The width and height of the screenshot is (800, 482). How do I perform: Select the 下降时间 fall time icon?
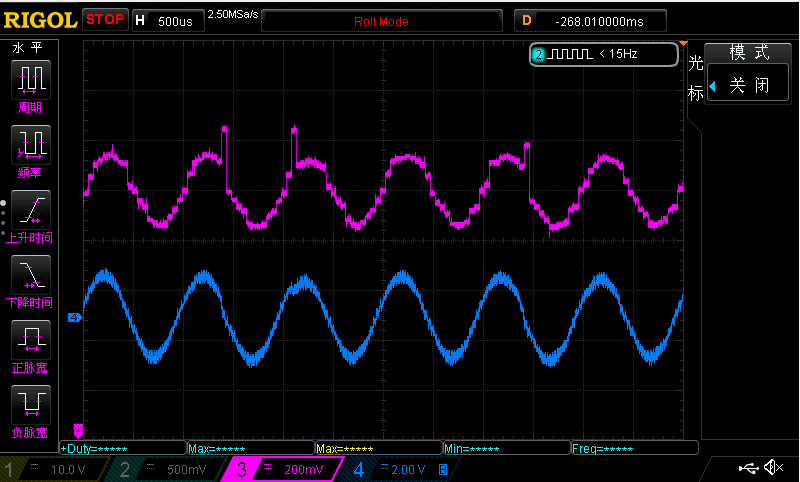pyautogui.click(x=31, y=275)
